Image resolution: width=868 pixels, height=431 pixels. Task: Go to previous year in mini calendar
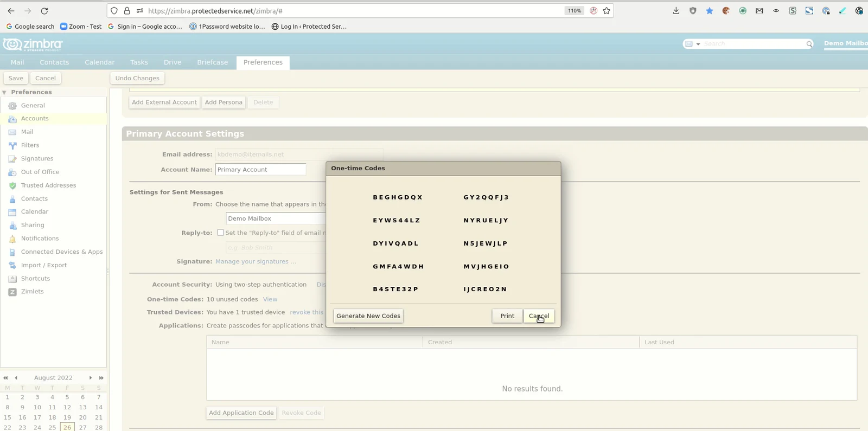pos(5,378)
